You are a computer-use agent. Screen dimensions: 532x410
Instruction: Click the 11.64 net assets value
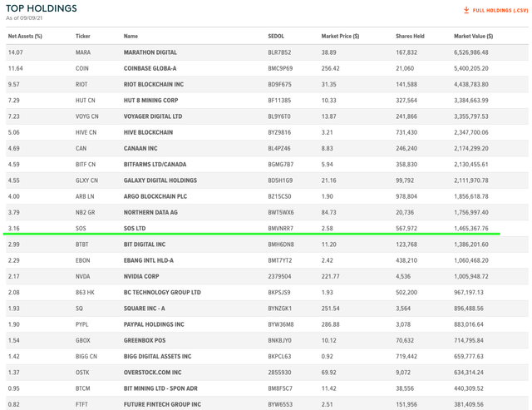pos(15,68)
